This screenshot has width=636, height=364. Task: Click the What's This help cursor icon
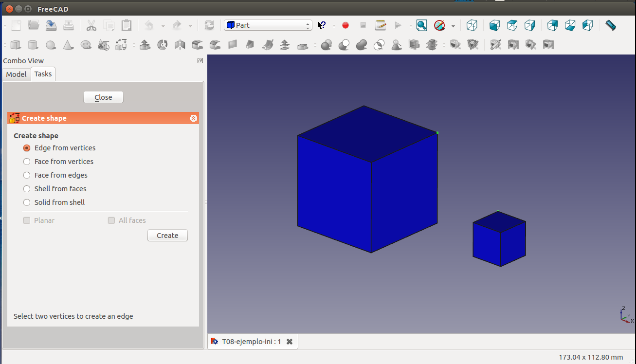[x=321, y=25]
